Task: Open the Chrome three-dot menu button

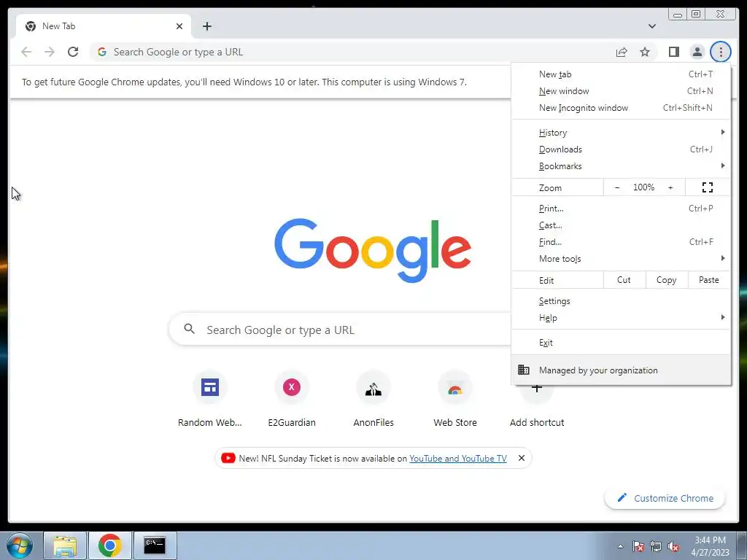Action: (720, 52)
